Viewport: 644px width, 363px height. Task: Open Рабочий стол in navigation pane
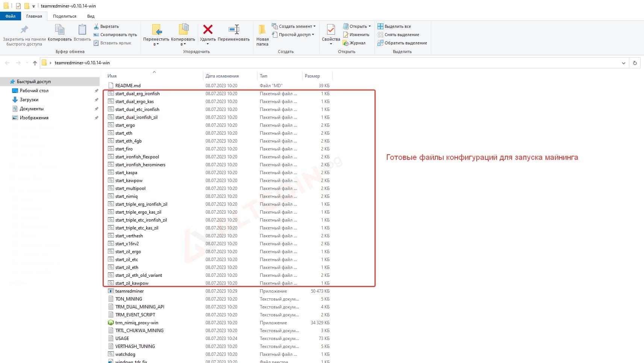[34, 91]
